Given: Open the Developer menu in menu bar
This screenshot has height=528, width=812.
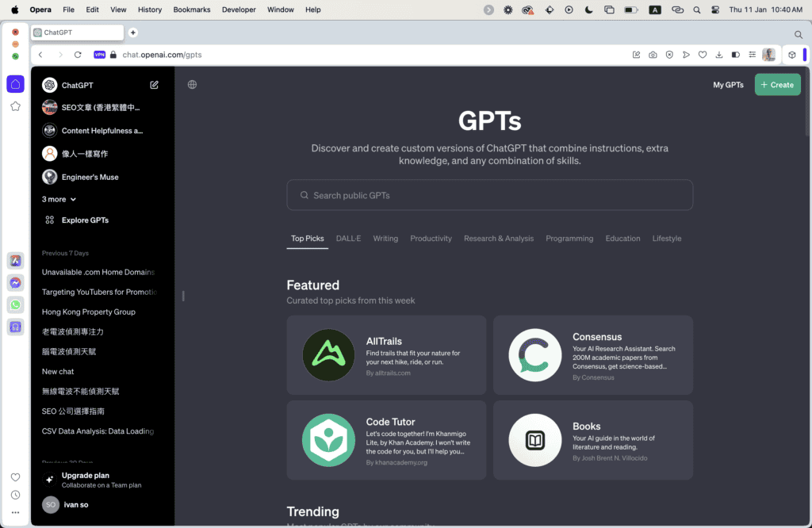Looking at the screenshot, I should tap(239, 10).
